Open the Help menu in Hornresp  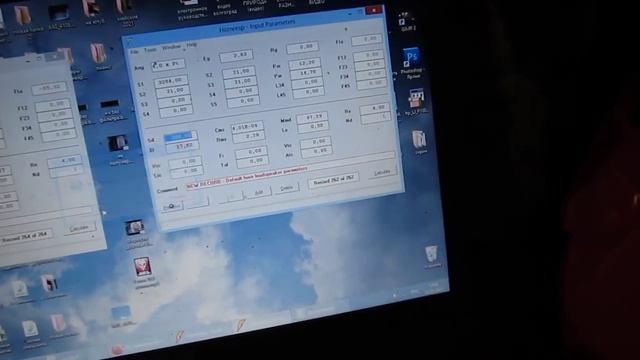[x=191, y=44]
